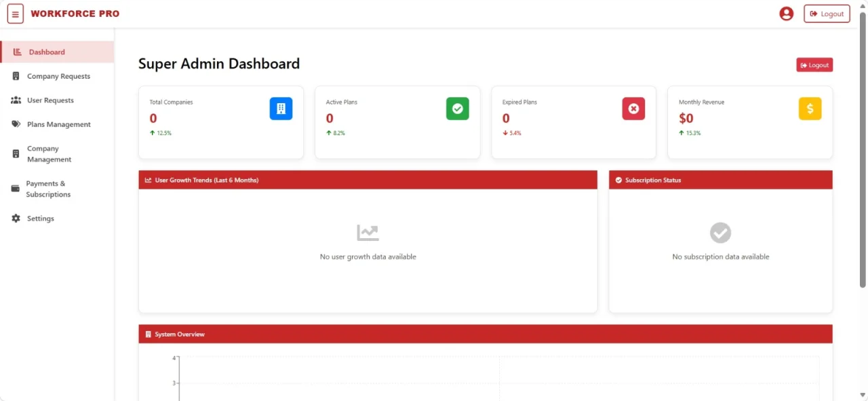Click the Total Companies label
Viewport: 868px width, 401px height.
[171, 102]
